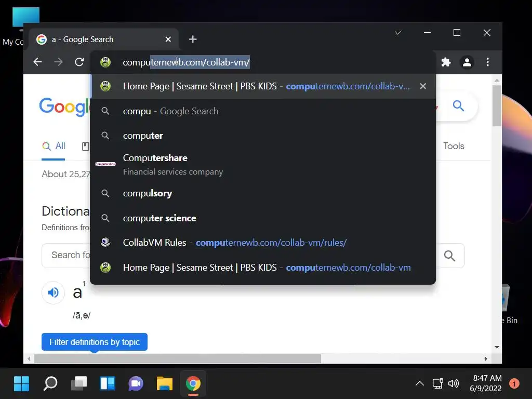This screenshot has height=399, width=532.
Task: Click the volume tray icon
Action: click(x=453, y=383)
